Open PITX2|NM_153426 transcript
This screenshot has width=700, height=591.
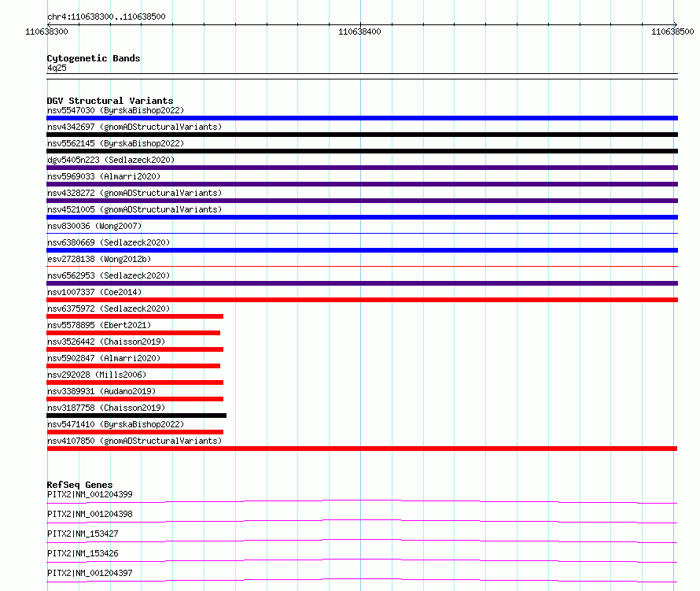coord(83,553)
